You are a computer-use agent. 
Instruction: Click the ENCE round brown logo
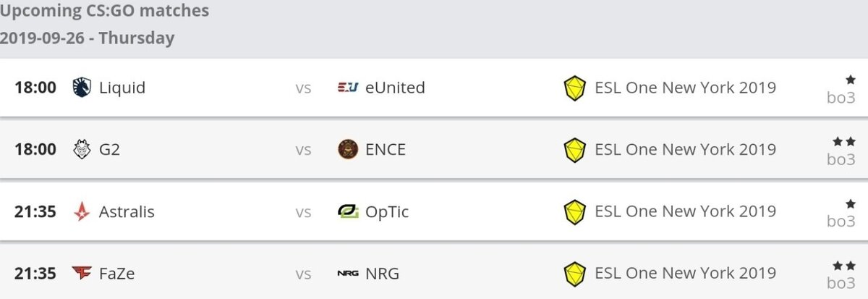[x=348, y=150]
